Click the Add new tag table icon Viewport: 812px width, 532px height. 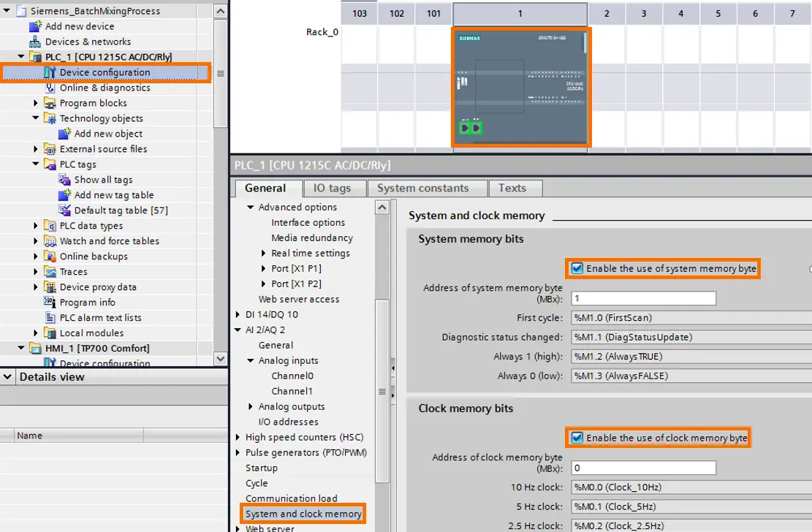64,195
